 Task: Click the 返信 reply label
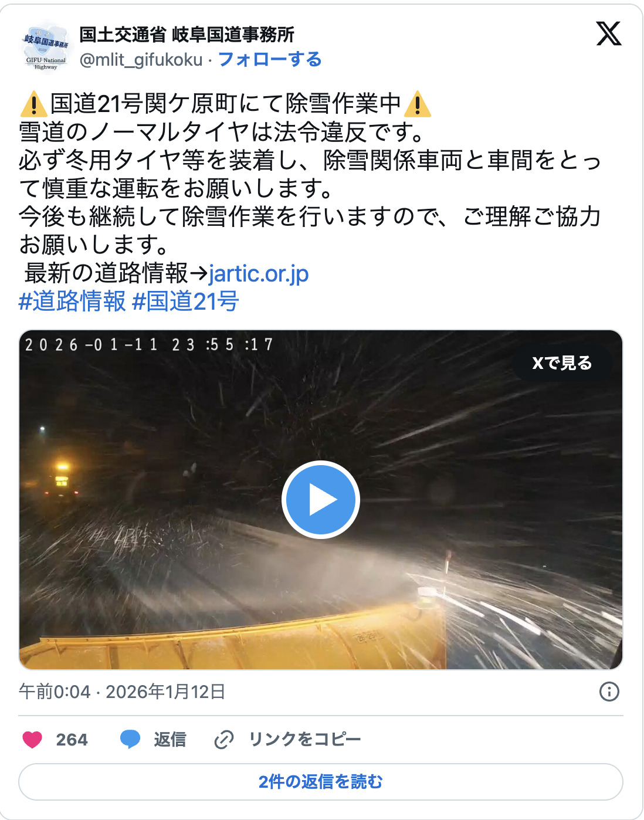click(170, 739)
